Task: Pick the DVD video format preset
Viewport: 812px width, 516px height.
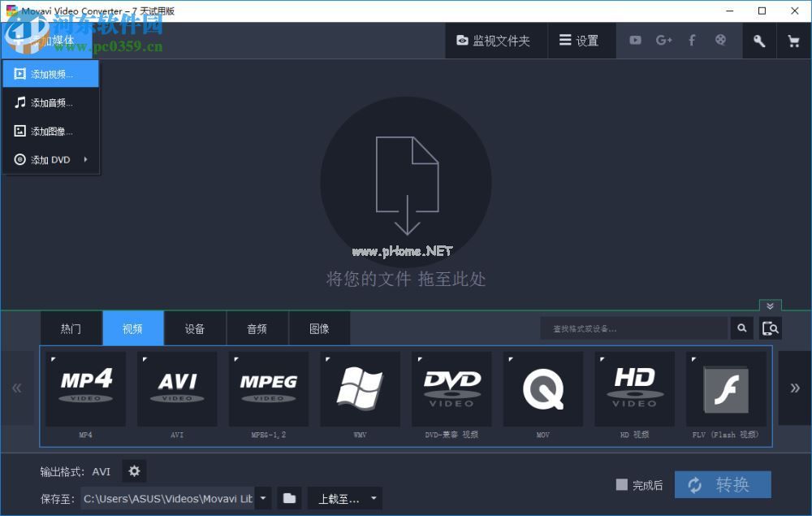Action: click(451, 388)
